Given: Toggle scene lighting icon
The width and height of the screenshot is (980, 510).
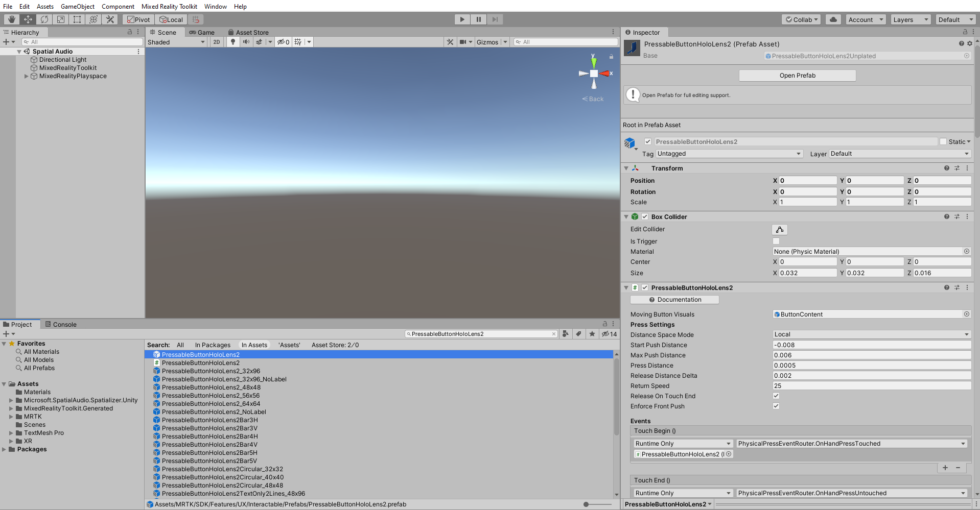Looking at the screenshot, I should pos(233,42).
